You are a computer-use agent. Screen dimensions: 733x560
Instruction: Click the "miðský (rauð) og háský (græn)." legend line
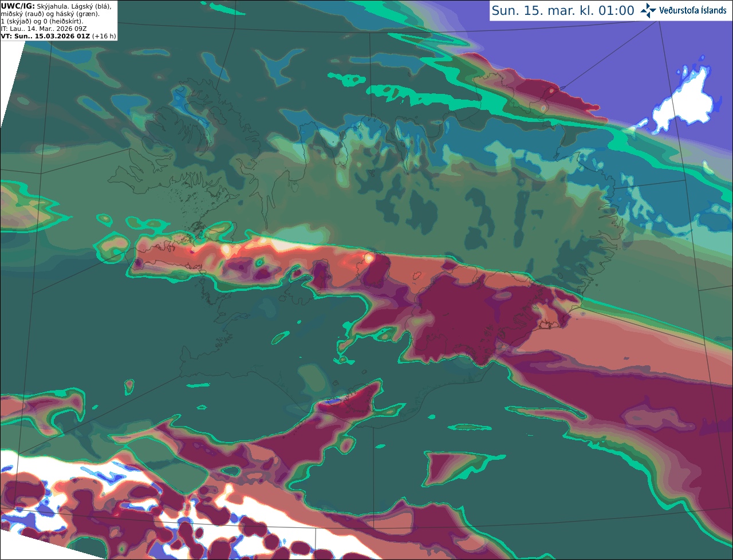(x=50, y=14)
